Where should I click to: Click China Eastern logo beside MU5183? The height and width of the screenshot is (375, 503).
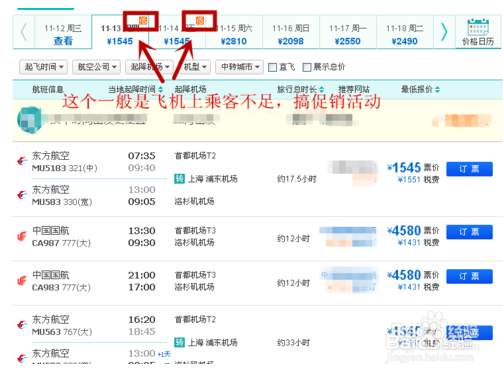pos(22,161)
